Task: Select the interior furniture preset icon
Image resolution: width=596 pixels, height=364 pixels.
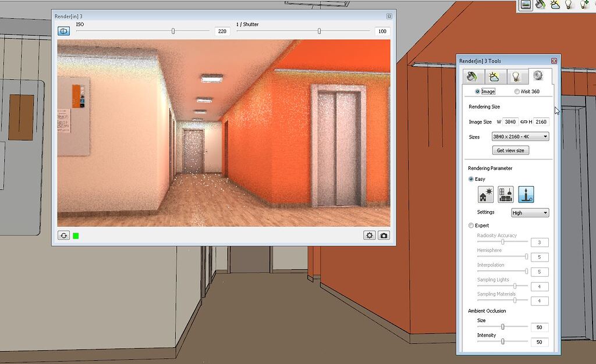Action: coord(506,195)
